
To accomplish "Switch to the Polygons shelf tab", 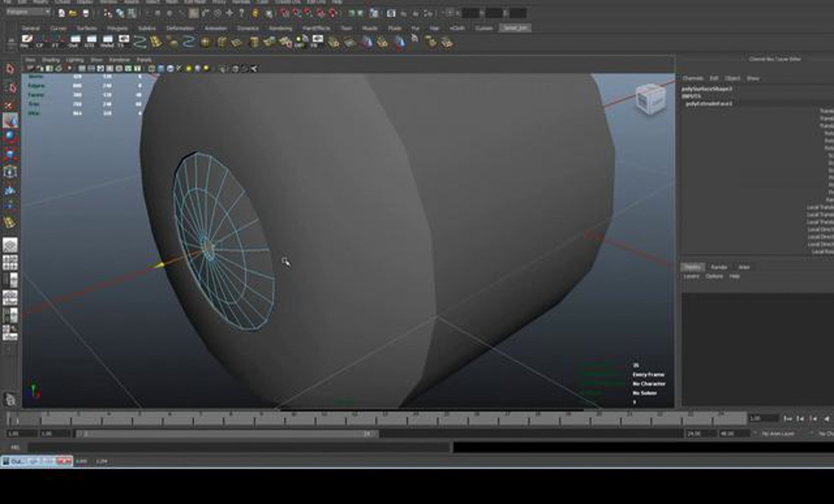I will tap(117, 28).
